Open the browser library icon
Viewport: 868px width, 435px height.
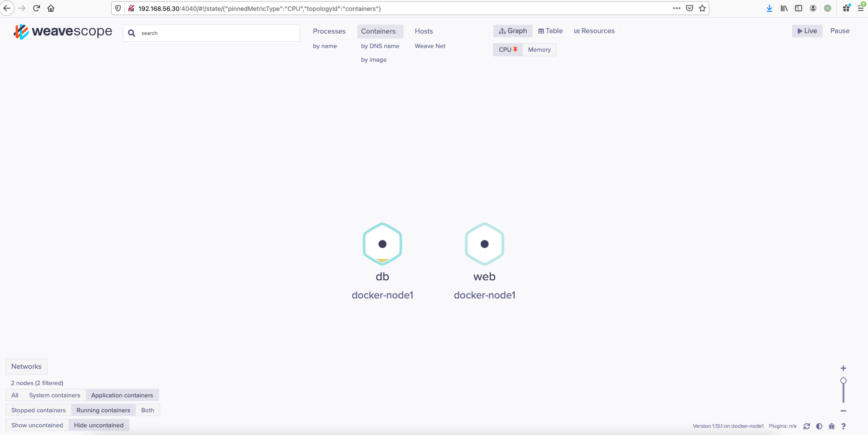click(x=784, y=8)
